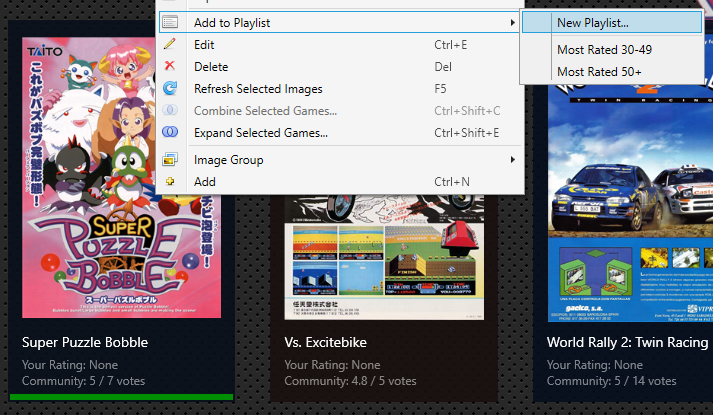713x415 pixels.
Task: Click the pencil Edit icon
Action: point(170,44)
